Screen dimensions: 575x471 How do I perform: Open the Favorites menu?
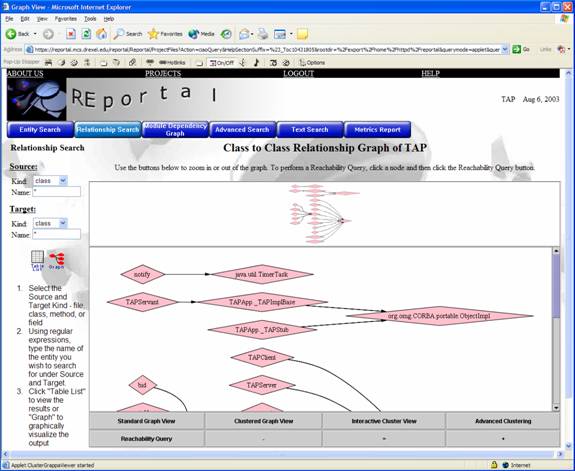(66, 19)
